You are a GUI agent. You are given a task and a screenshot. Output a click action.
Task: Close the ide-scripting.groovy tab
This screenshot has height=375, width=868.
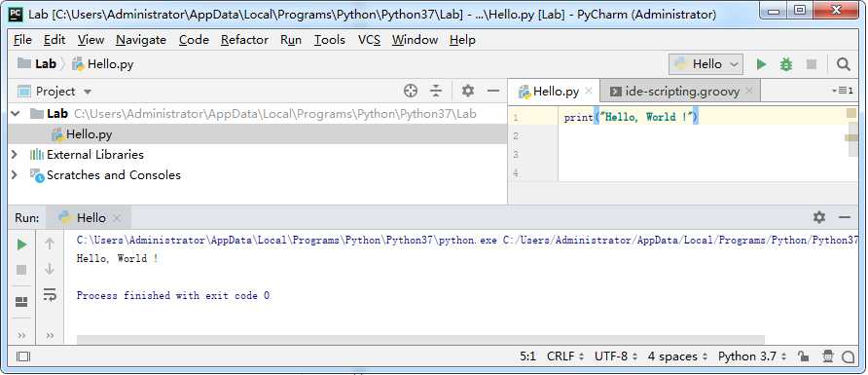[749, 91]
